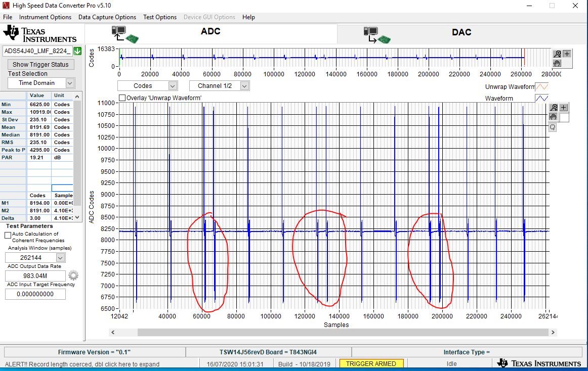Click left arrow of horizontal graph scrollbar

pyautogui.click(x=113, y=332)
